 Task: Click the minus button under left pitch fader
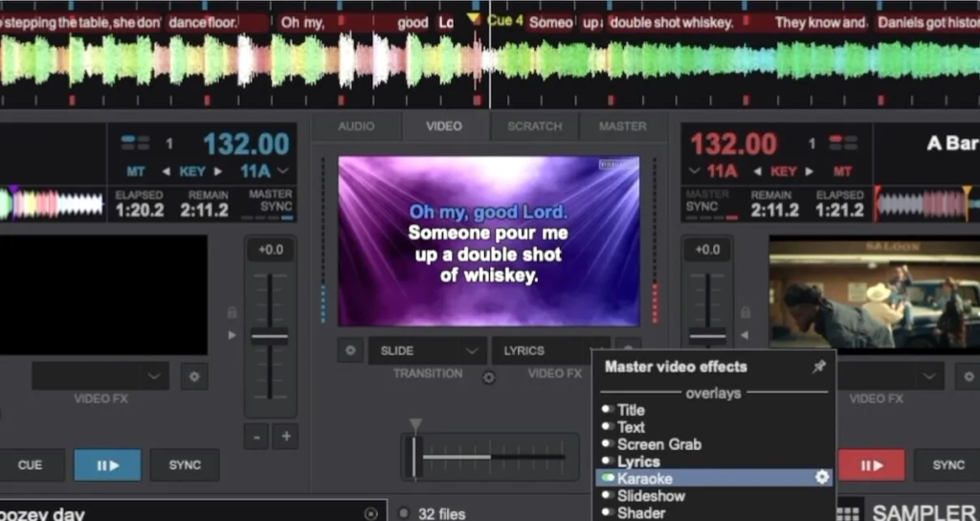click(x=256, y=436)
